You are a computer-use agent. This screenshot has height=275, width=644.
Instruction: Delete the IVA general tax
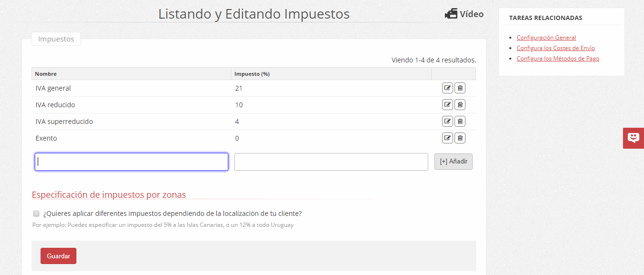click(460, 88)
